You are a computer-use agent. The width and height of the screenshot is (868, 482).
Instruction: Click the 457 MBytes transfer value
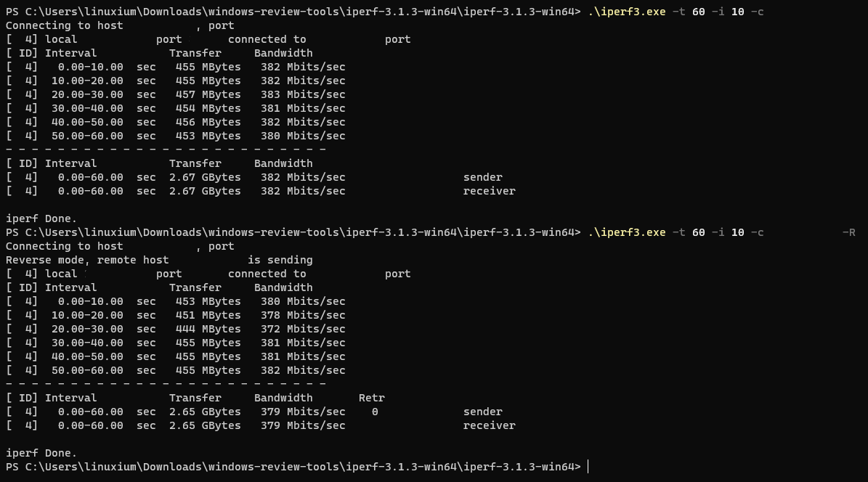pos(208,94)
